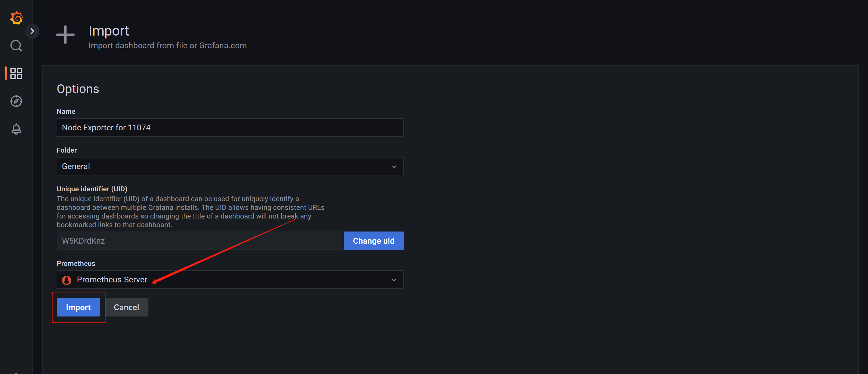Click the 'Import dashboard from file' subtitle

click(168, 45)
